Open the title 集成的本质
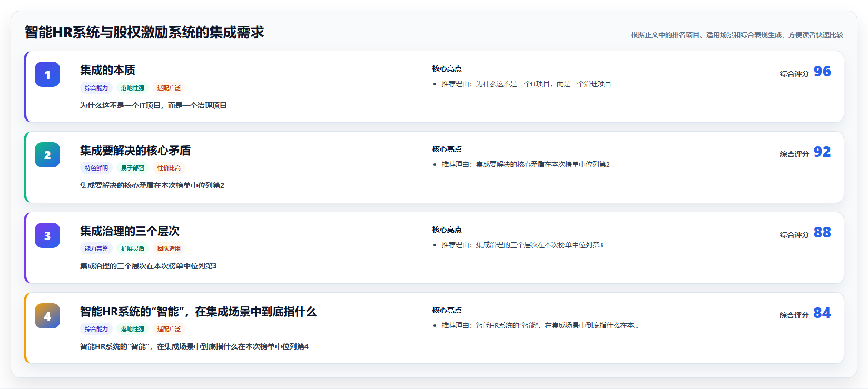Image resolution: width=868 pixels, height=389 pixels. tap(107, 70)
